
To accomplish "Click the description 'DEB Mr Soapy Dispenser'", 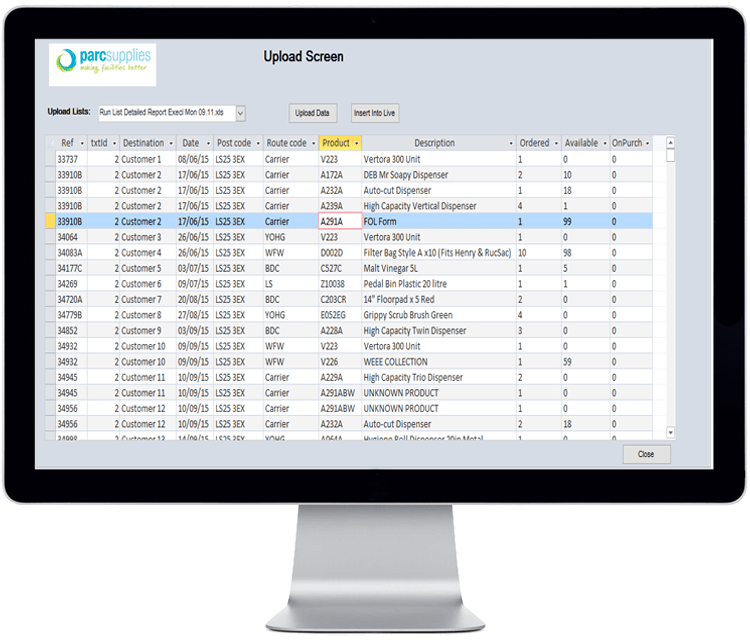I will [439, 175].
